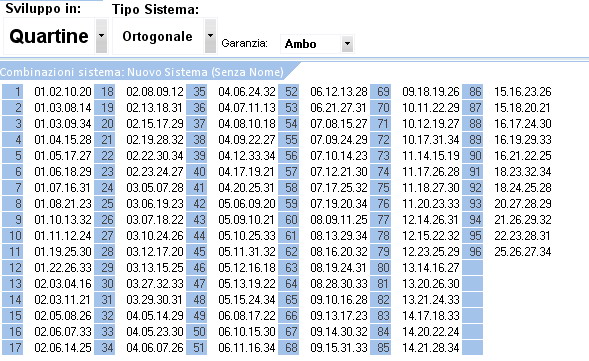Select combination 17 02.06.14.25
589x361 pixels.
tap(63, 348)
